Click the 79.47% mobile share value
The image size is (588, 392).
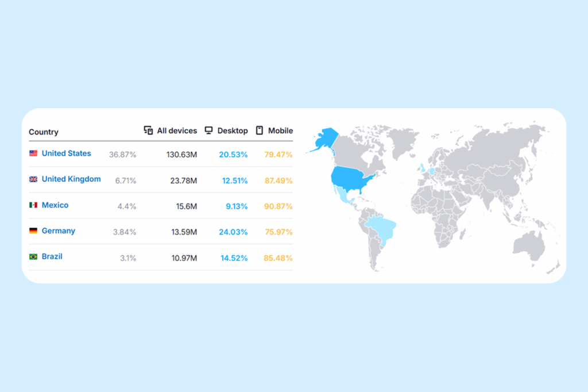(278, 155)
